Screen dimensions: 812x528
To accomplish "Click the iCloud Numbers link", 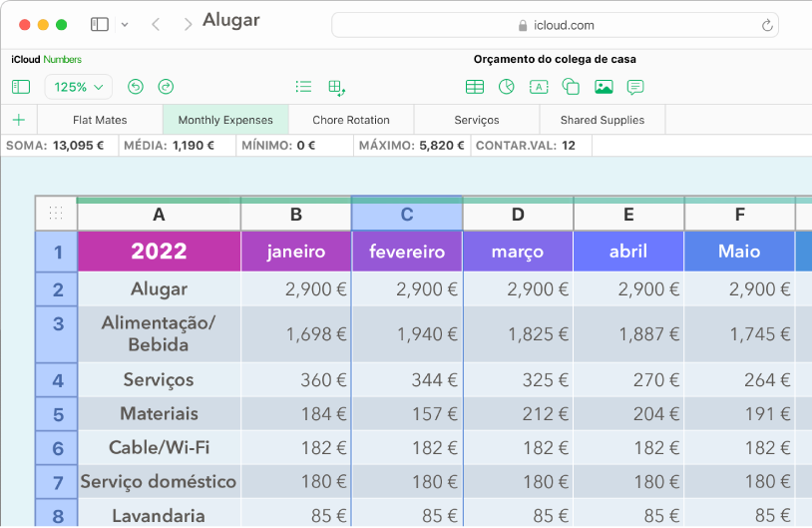I will pyautogui.click(x=46, y=60).
